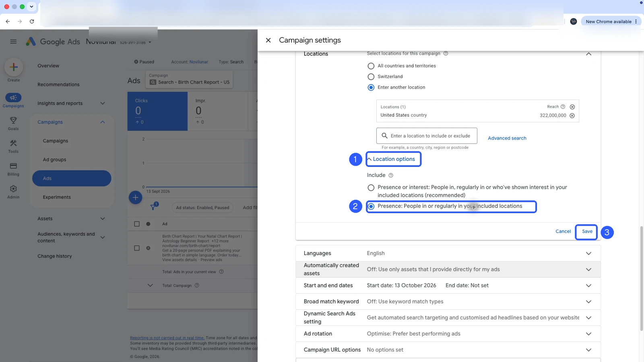644x362 pixels.
Task: Choose Presence or interest option
Action: pyautogui.click(x=371, y=187)
